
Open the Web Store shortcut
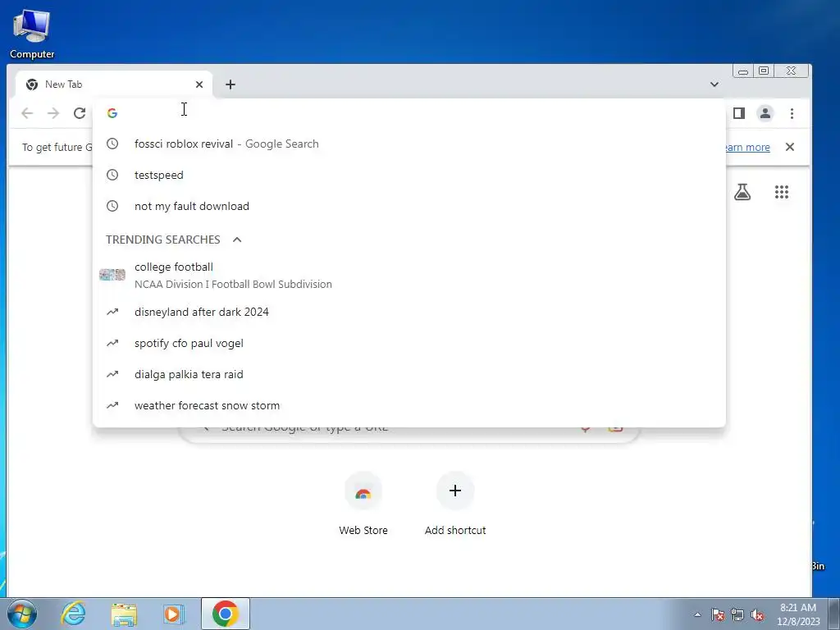click(363, 504)
